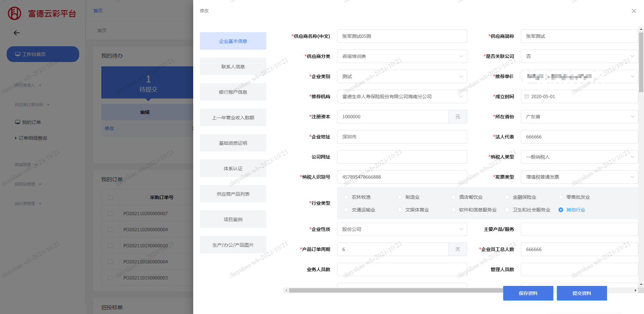
Task: Click the 保存资料 button
Action: [x=528, y=293]
